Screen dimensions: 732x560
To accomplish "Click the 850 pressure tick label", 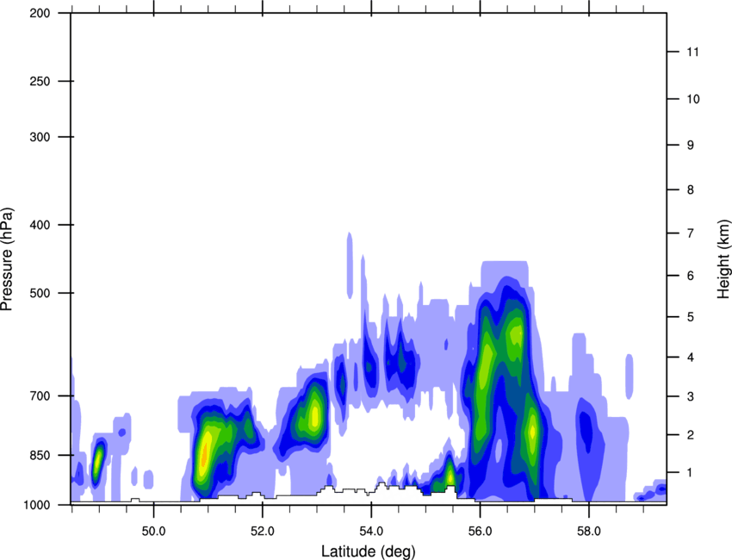I will [x=40, y=455].
